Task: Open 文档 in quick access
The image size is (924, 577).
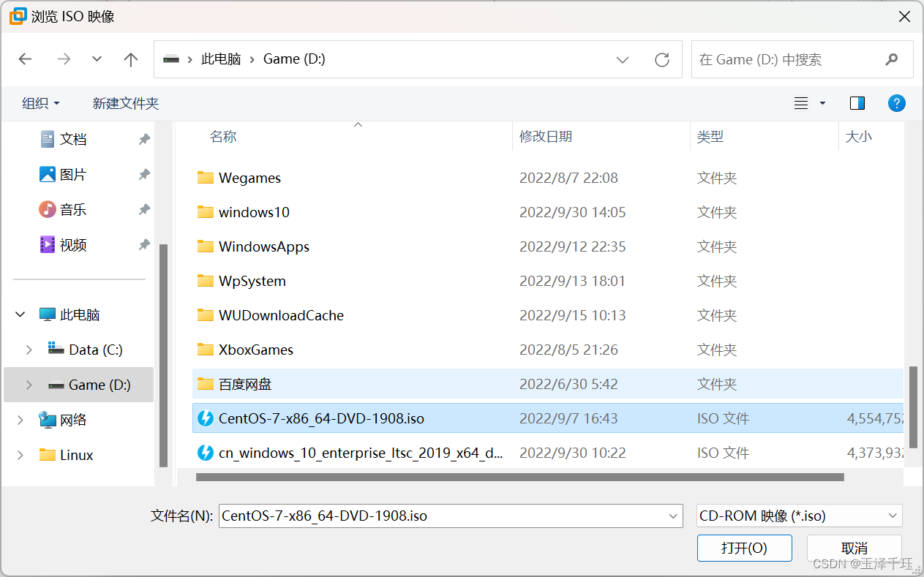Action: [73, 139]
